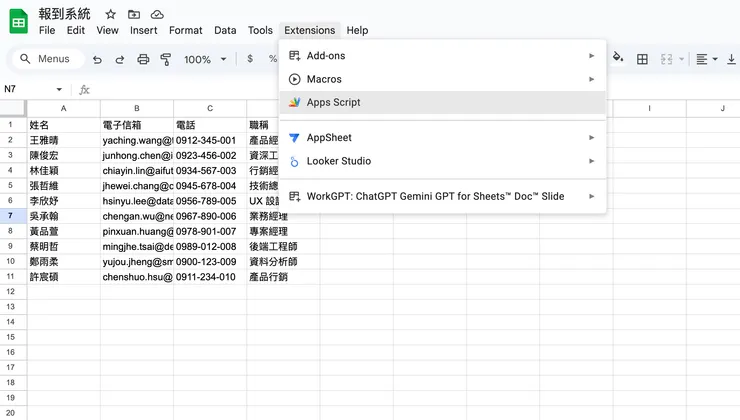Select column C header
Image resolution: width=740 pixels, height=420 pixels.
tap(210, 109)
